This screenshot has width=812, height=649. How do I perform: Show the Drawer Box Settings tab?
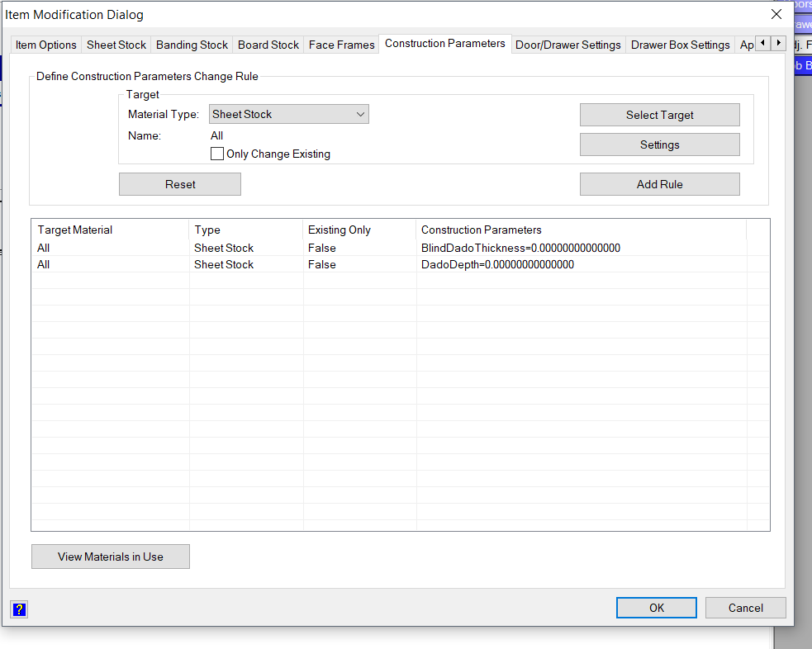coord(680,45)
